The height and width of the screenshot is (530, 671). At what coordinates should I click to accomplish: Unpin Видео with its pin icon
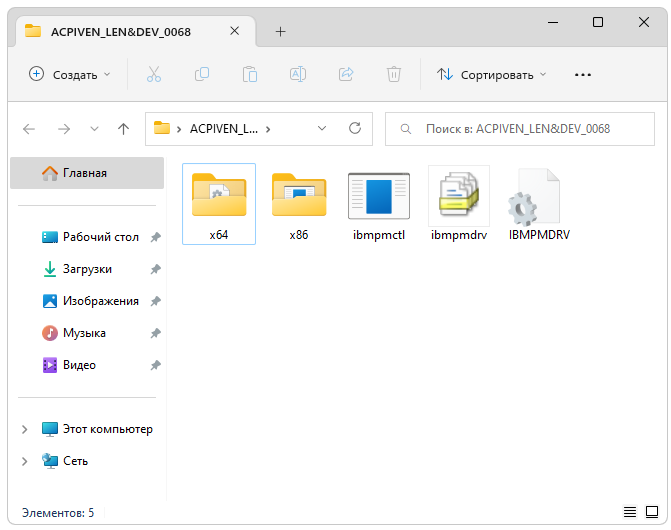pos(155,365)
